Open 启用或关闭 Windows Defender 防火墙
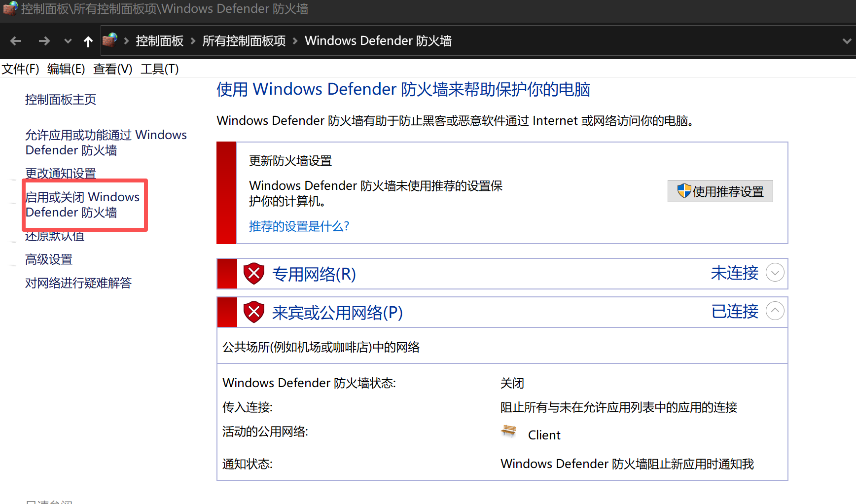 tap(82, 205)
